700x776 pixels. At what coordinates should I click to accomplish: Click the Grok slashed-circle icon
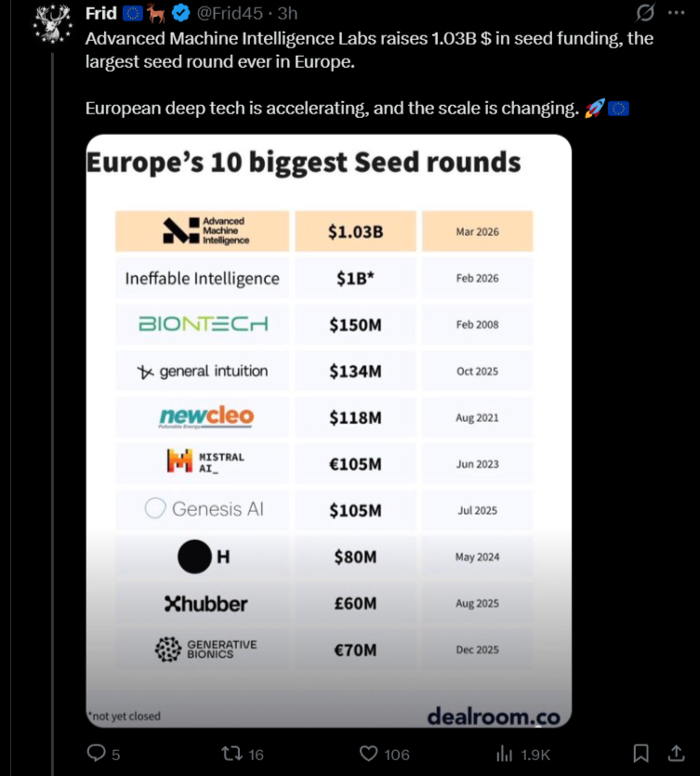[x=641, y=14]
